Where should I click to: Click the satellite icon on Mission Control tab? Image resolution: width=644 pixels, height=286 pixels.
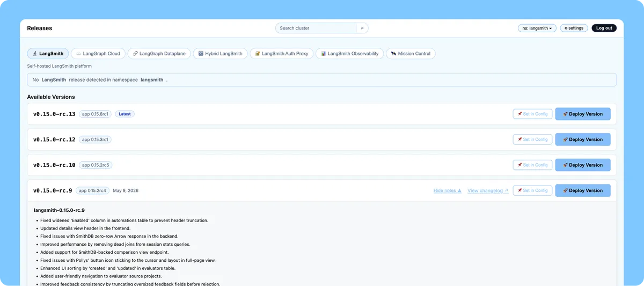393,54
